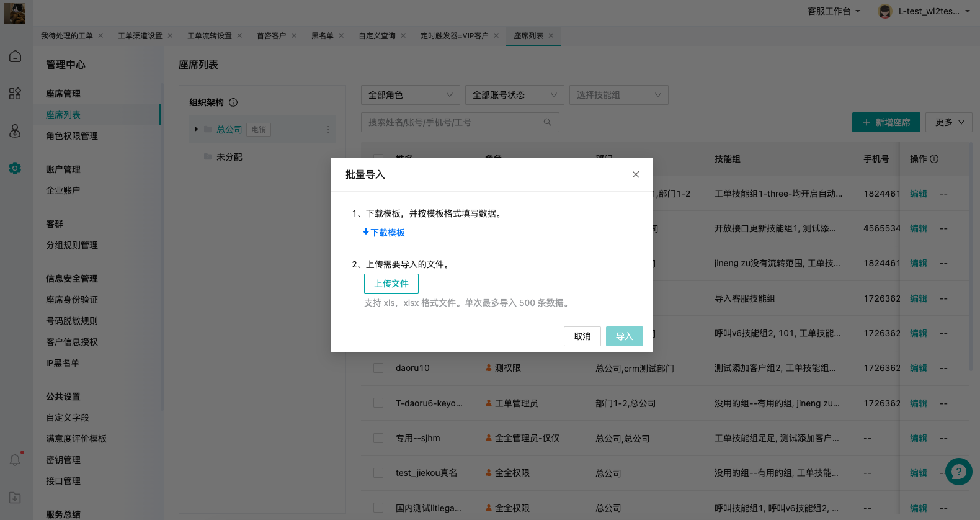The image size is (980, 520).
Task: Click the organization structure info icon
Action: click(233, 102)
